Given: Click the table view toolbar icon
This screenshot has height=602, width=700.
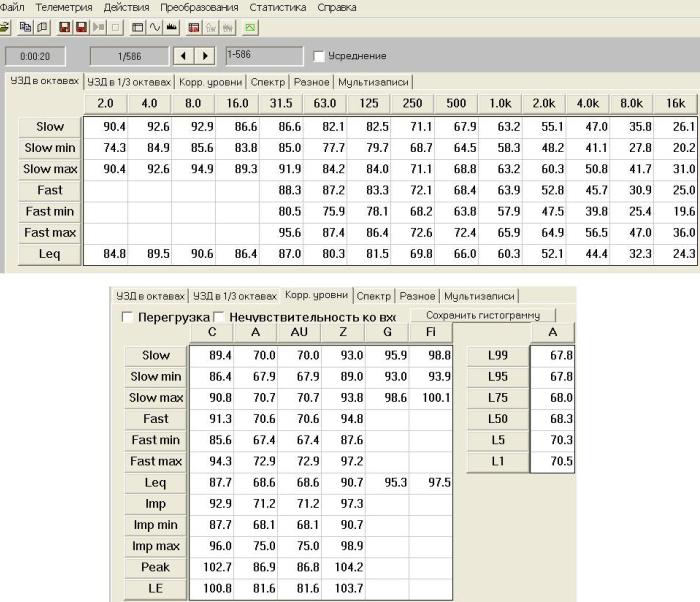Looking at the screenshot, I should (x=137, y=27).
